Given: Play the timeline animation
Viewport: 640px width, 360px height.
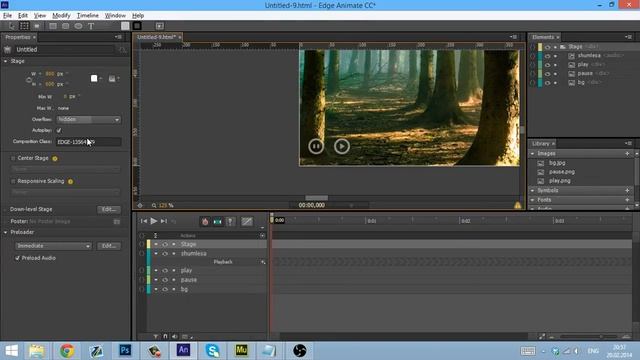Looking at the screenshot, I should [x=153, y=221].
